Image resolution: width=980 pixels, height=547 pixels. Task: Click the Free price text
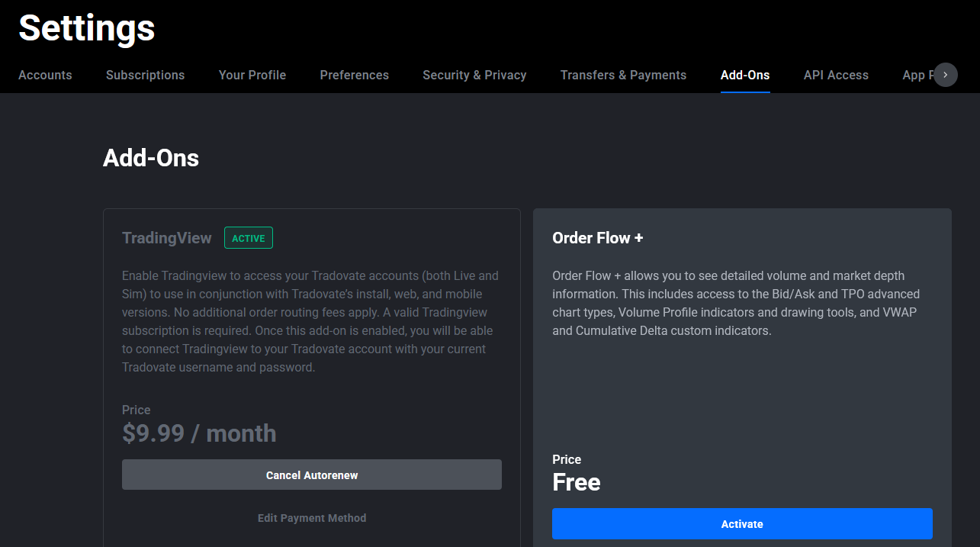[577, 482]
